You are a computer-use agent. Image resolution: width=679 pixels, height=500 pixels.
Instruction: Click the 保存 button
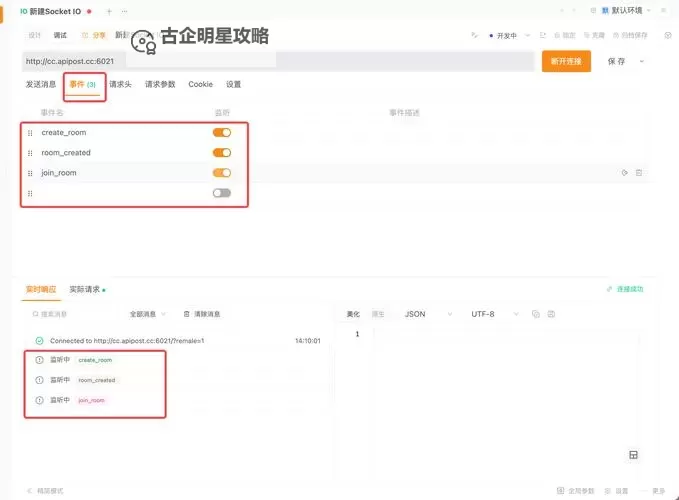coord(616,61)
